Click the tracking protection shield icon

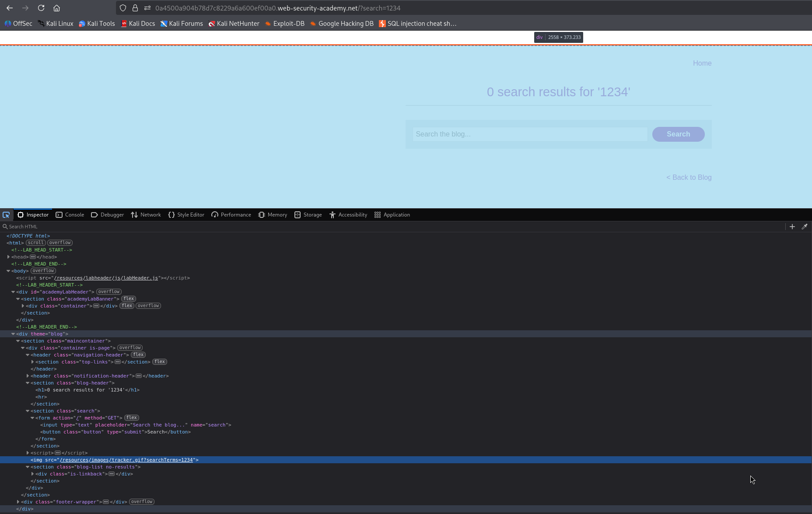[123, 8]
